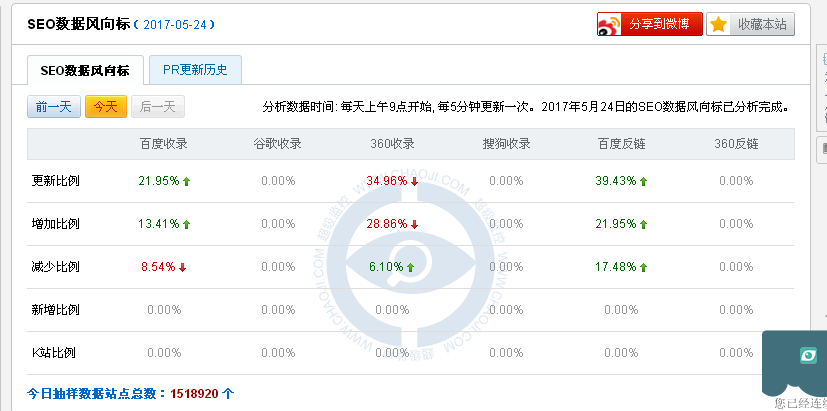Click 谷歌收录 column header
827x411 pixels.
277,144
